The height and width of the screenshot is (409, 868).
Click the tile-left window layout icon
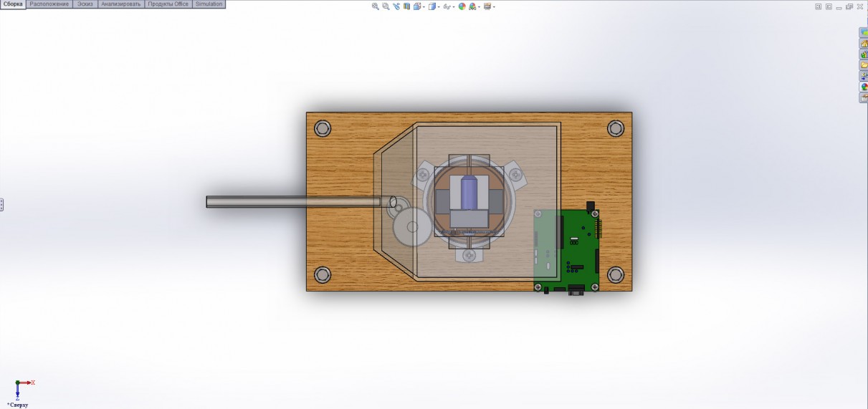[818, 6]
